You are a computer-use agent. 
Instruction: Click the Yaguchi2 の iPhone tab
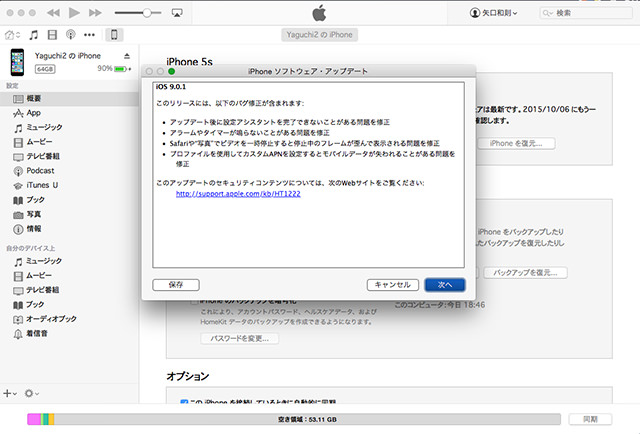pos(319,35)
